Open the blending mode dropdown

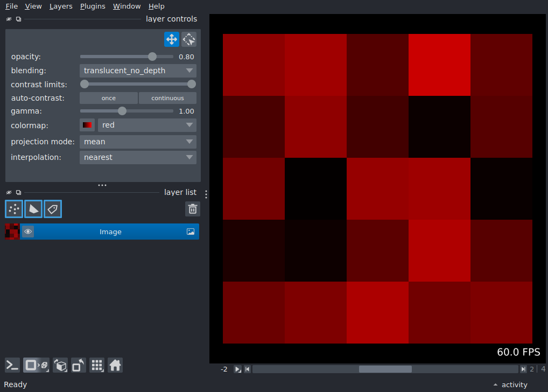point(138,71)
